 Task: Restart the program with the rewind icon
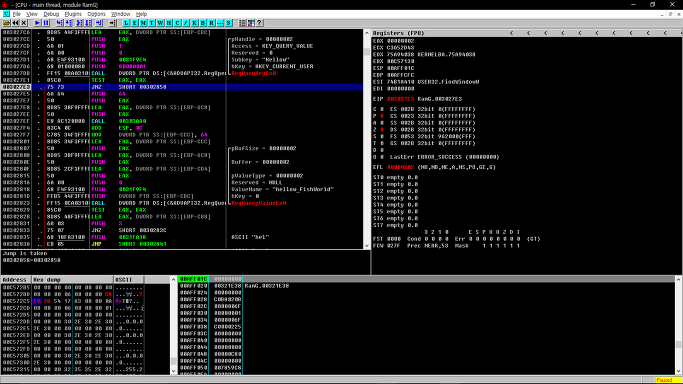(15, 23)
